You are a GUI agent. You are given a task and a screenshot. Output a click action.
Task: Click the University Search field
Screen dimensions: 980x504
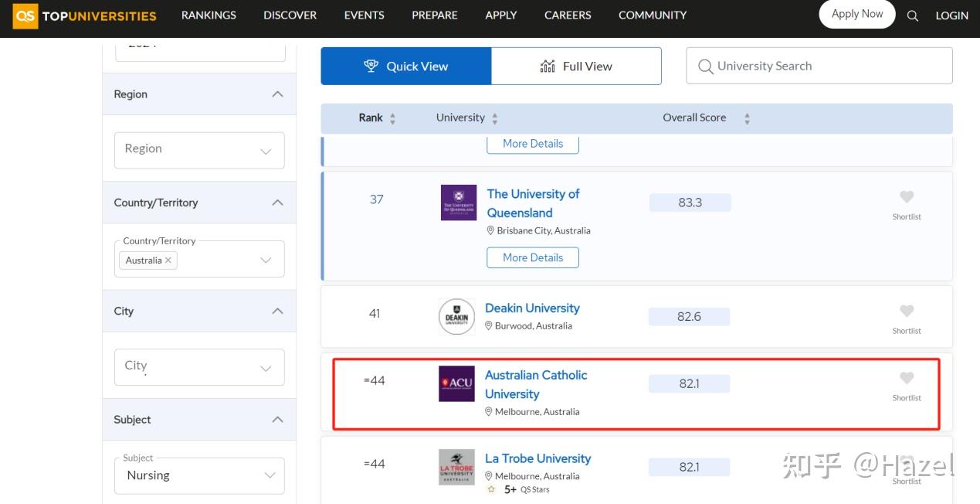point(819,66)
